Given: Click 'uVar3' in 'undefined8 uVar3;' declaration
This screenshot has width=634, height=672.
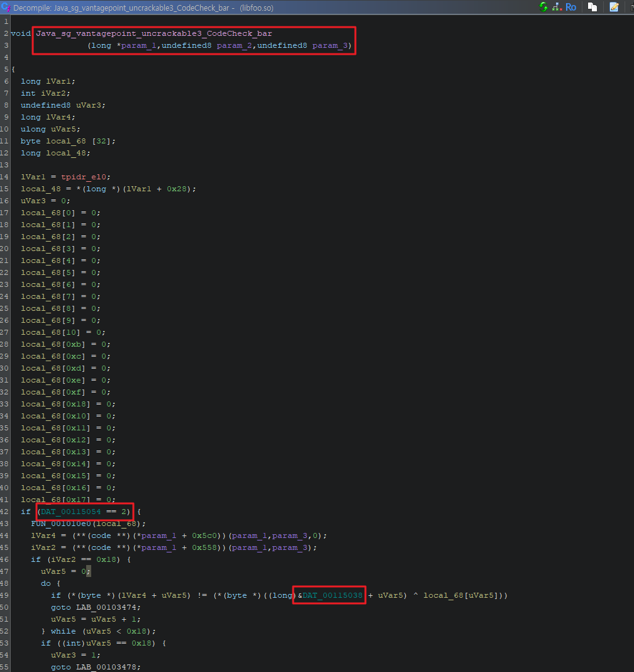Looking at the screenshot, I should 89,106.
